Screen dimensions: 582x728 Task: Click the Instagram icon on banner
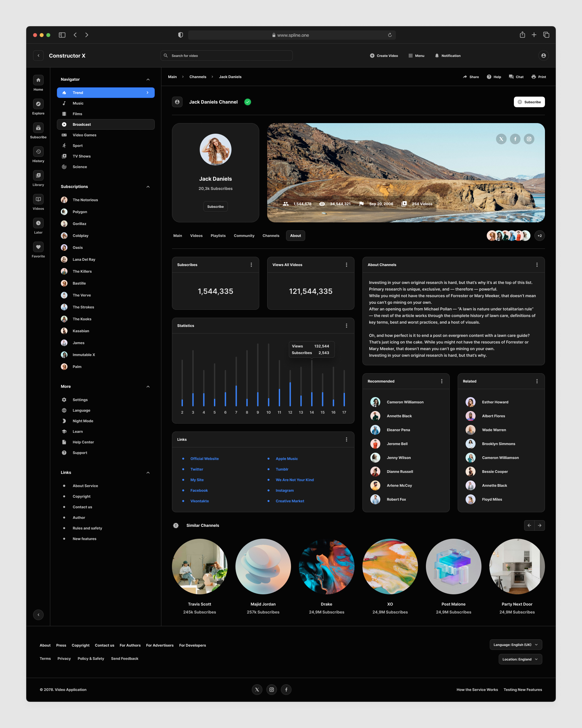coord(529,139)
